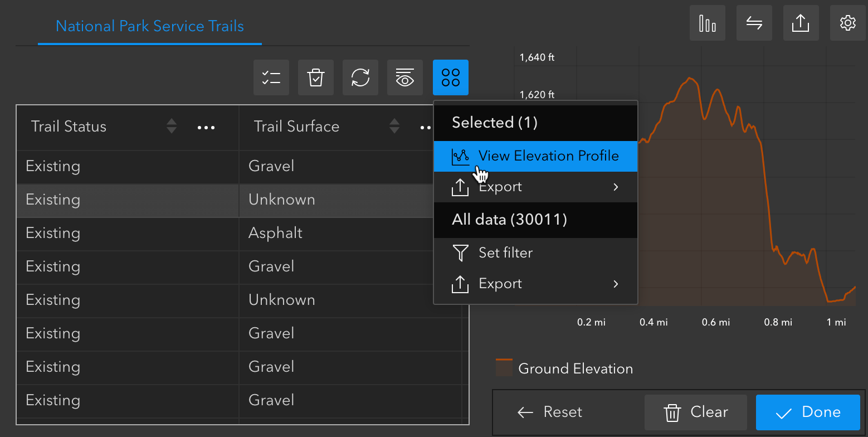Click the flip profile arrows icon

[x=754, y=23]
